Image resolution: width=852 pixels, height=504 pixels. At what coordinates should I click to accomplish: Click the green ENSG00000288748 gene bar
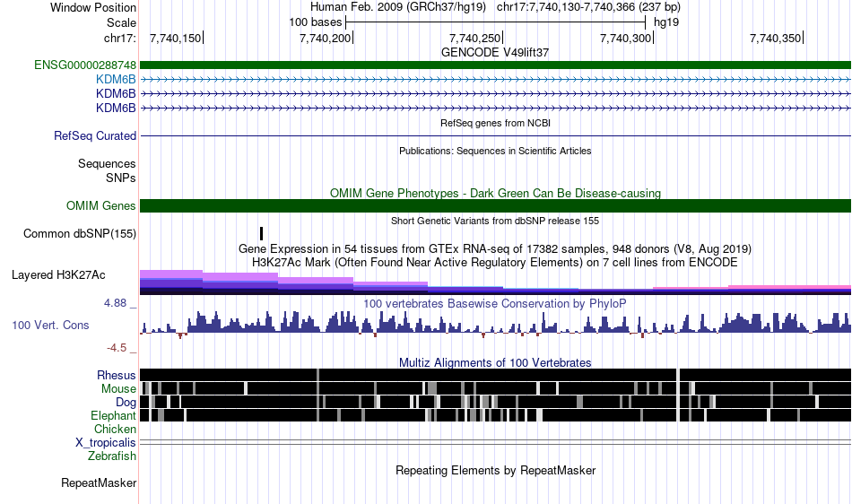coord(495,65)
